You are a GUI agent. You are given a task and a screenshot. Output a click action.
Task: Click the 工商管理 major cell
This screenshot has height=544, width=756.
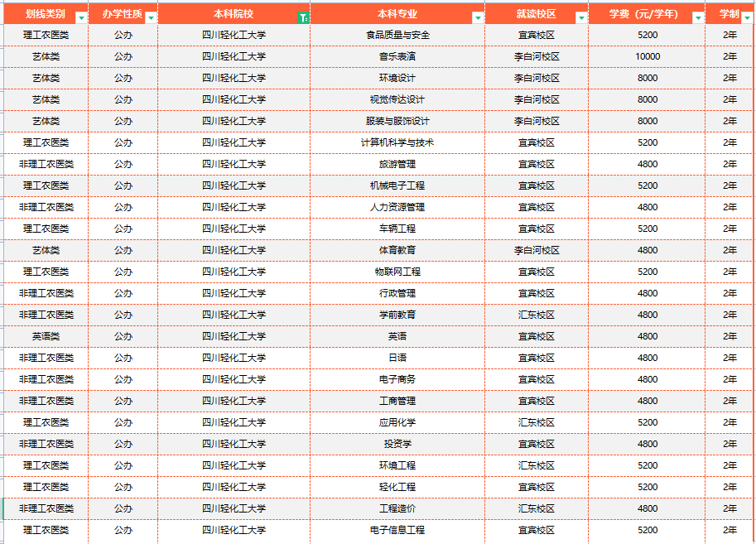tap(397, 402)
